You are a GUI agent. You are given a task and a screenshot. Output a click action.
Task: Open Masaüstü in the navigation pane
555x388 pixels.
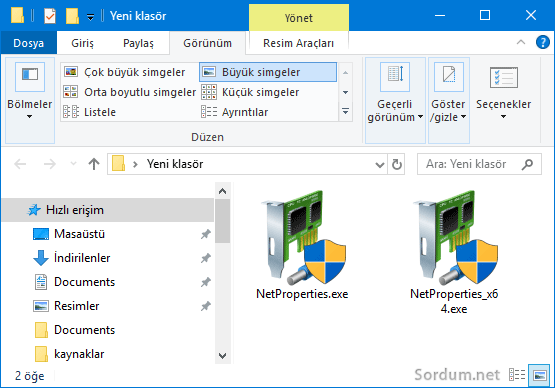pos(108,234)
